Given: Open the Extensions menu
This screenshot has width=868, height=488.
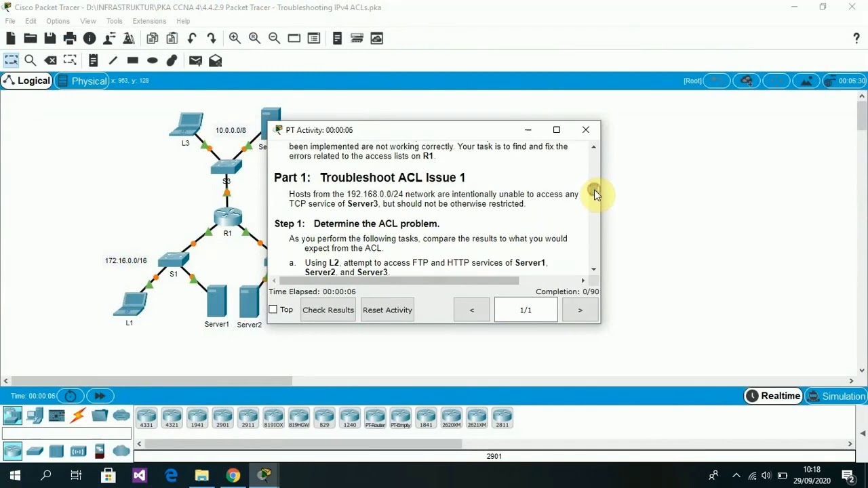Looking at the screenshot, I should click(149, 21).
